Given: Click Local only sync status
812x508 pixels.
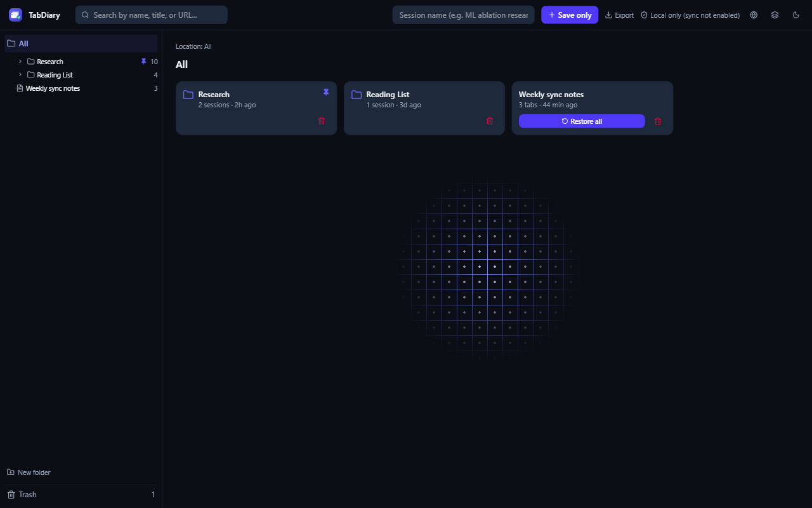Looking at the screenshot, I should point(690,15).
